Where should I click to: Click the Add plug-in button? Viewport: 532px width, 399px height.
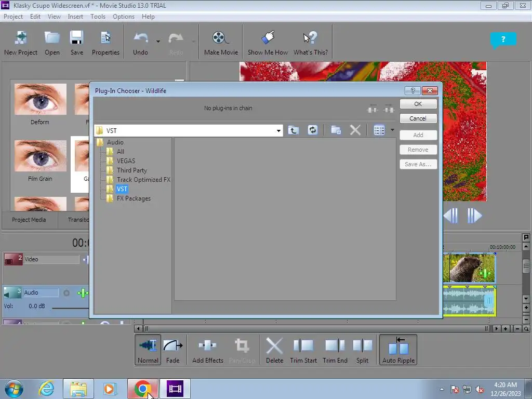(418, 135)
